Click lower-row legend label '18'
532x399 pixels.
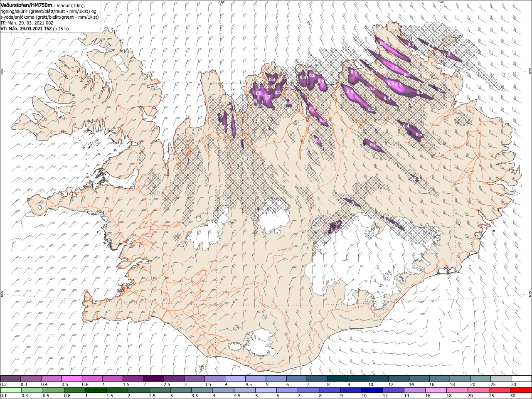click(x=450, y=396)
